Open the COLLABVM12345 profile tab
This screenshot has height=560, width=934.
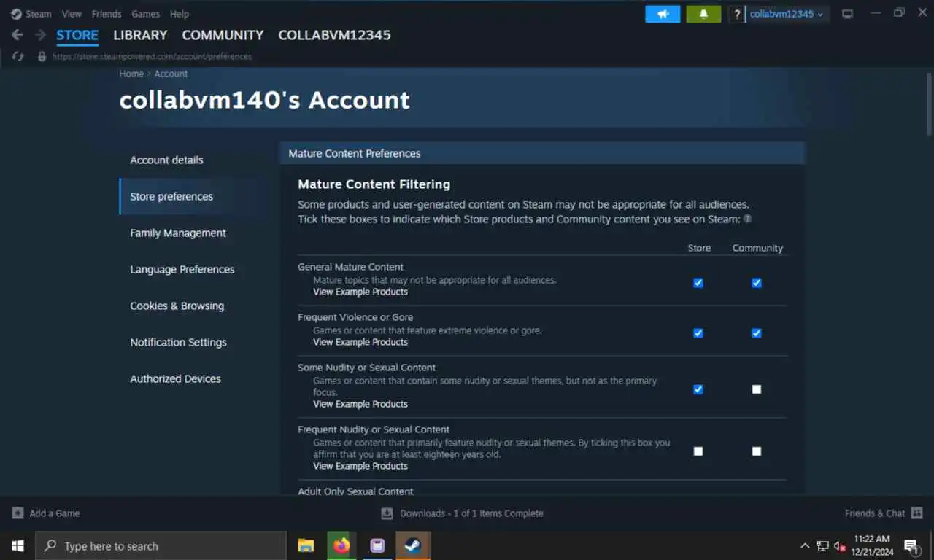pyautogui.click(x=334, y=35)
